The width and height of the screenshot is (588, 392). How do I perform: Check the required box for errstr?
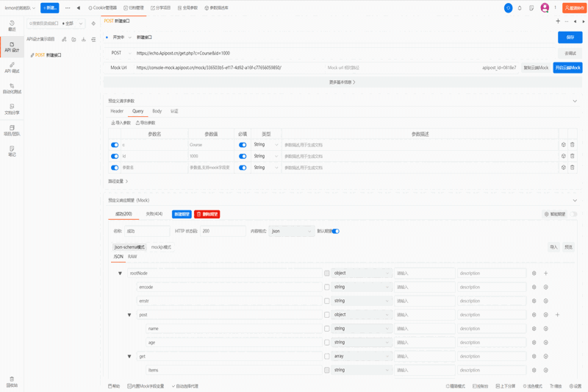(327, 301)
